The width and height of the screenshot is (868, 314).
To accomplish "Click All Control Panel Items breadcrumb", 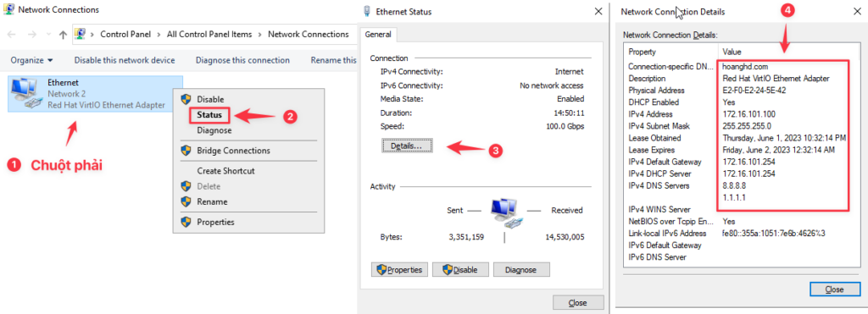I will 209,34.
